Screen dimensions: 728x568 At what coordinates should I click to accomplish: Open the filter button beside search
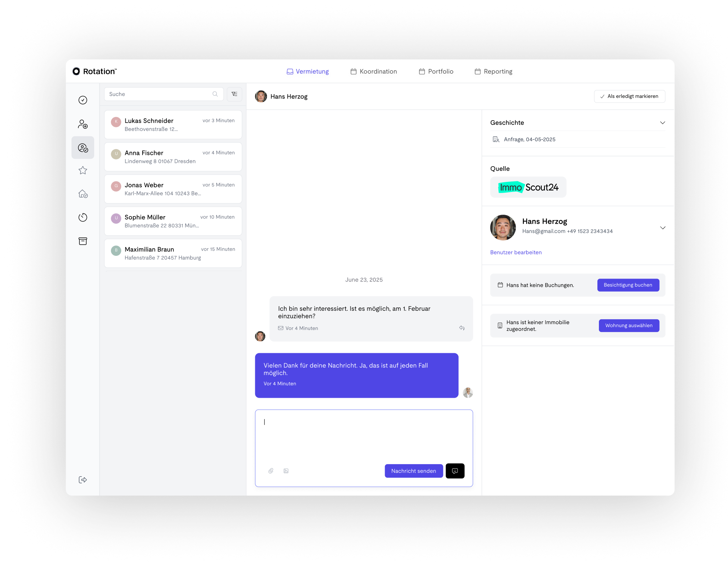click(x=234, y=94)
